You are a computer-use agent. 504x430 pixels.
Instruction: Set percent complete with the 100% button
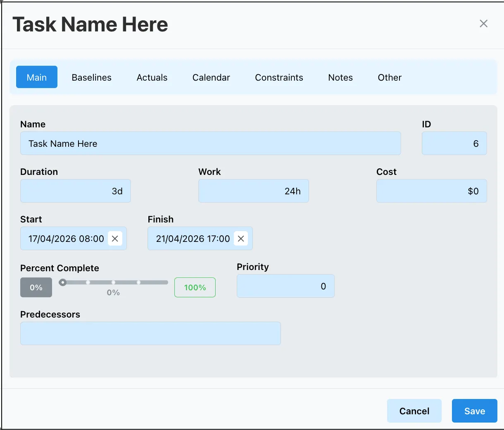(x=195, y=287)
